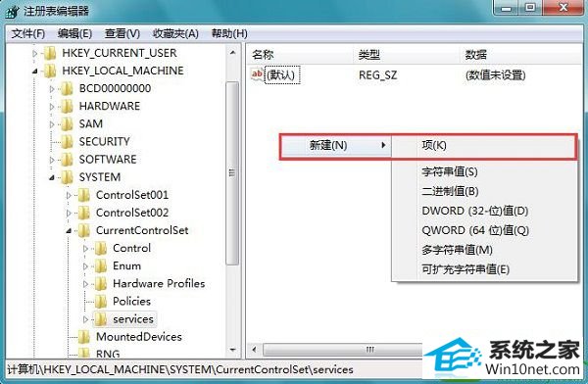
Task: Expand the BCD00000000 tree node
Action: point(52,89)
